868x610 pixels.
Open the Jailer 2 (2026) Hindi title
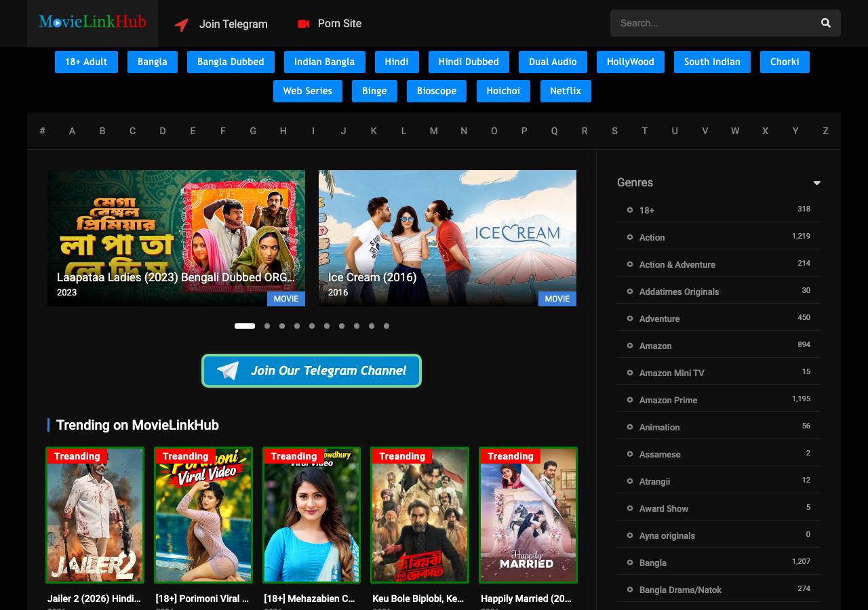point(94,598)
